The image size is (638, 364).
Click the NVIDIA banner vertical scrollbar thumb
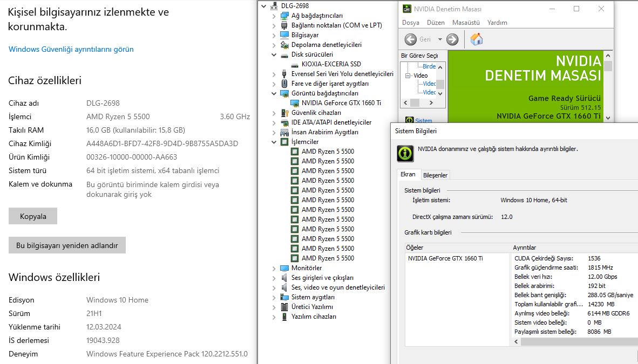[608, 66]
